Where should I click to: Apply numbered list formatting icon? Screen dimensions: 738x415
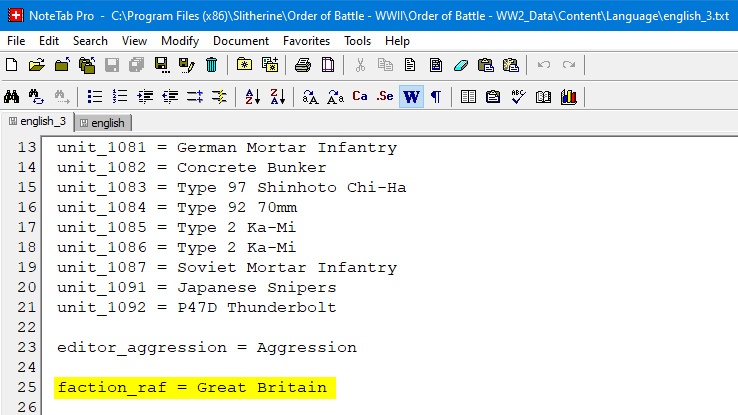[120, 97]
